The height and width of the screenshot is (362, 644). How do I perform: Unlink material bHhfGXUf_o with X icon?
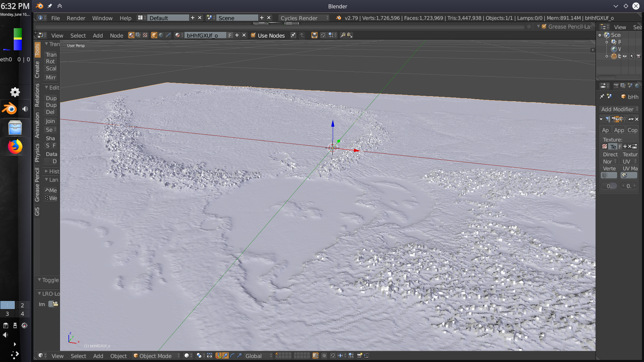[244, 35]
